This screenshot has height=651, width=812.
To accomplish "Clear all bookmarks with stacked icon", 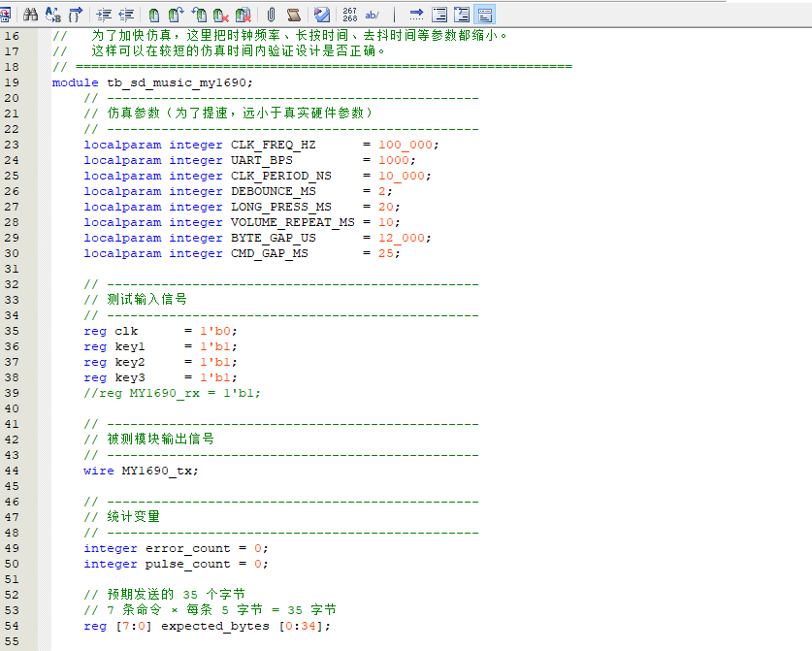I will pos(244,15).
